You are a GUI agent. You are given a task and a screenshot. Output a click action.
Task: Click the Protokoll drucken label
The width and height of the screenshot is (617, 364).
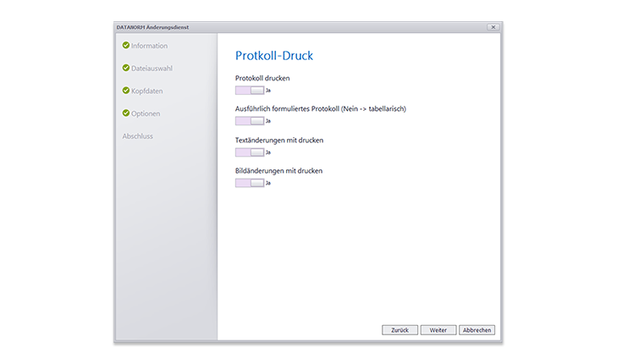262,79
